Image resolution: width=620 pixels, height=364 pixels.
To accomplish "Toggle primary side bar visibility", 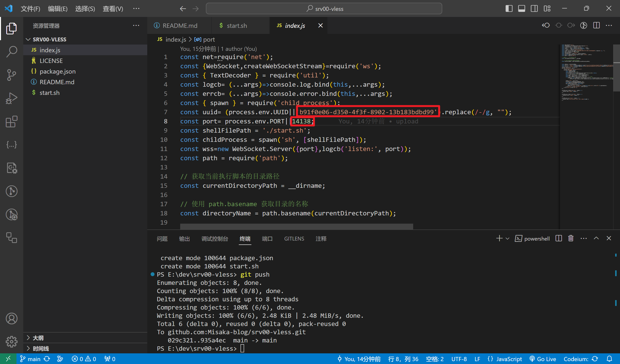I will (509, 9).
